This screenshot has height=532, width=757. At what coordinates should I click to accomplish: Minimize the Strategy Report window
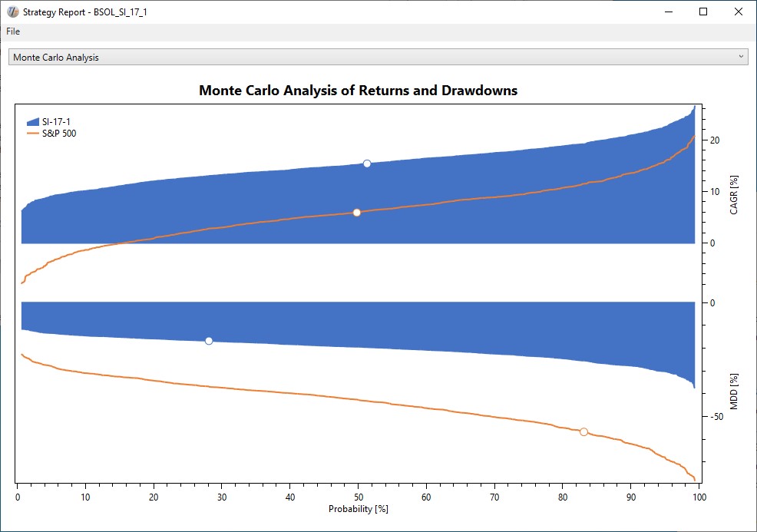pos(669,12)
